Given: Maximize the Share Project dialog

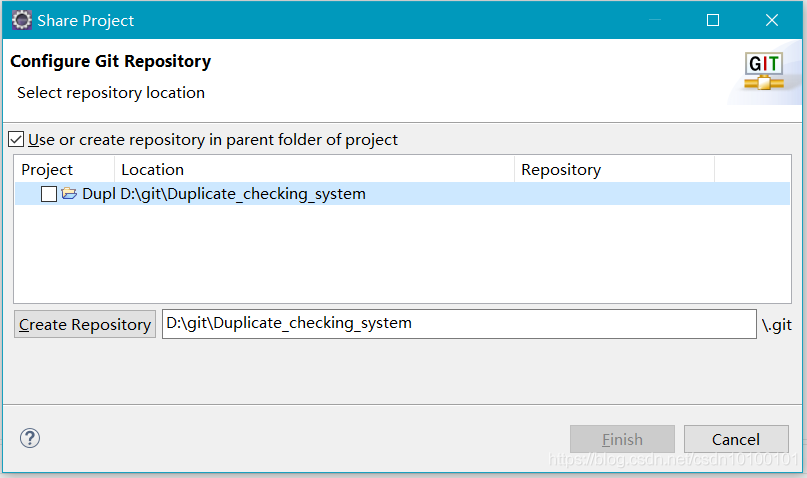Looking at the screenshot, I should (713, 20).
